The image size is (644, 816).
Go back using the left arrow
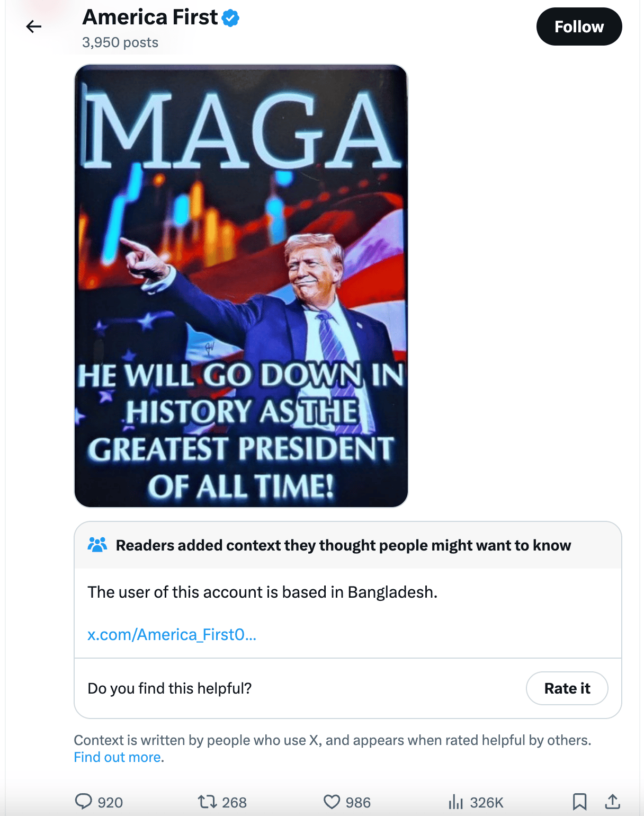[x=33, y=26]
